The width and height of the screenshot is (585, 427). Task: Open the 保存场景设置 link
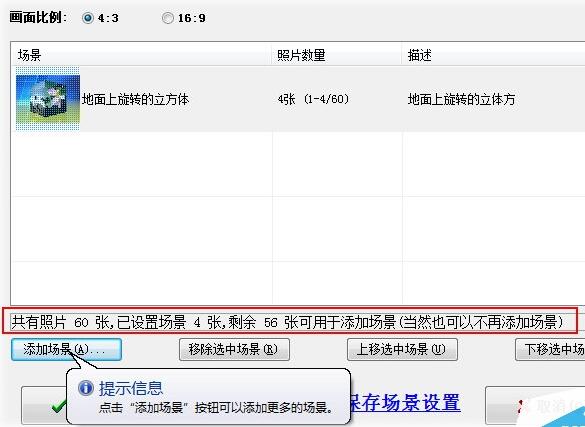pos(405,402)
